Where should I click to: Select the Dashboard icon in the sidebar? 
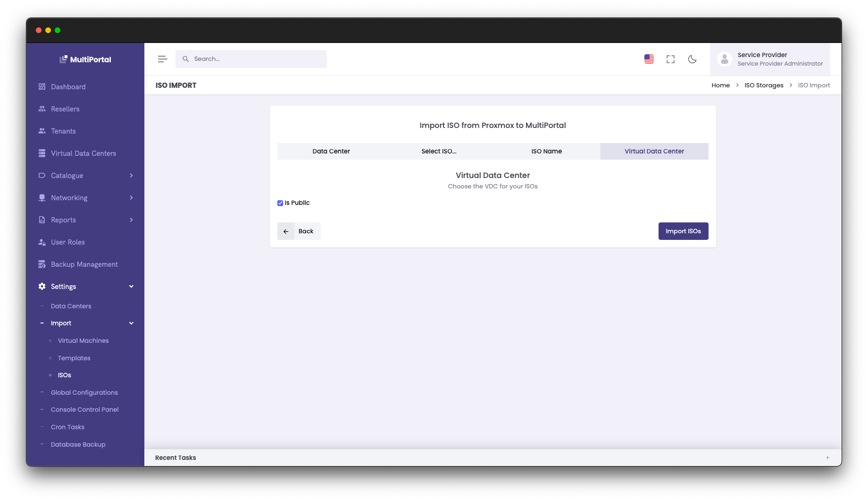pyautogui.click(x=42, y=87)
